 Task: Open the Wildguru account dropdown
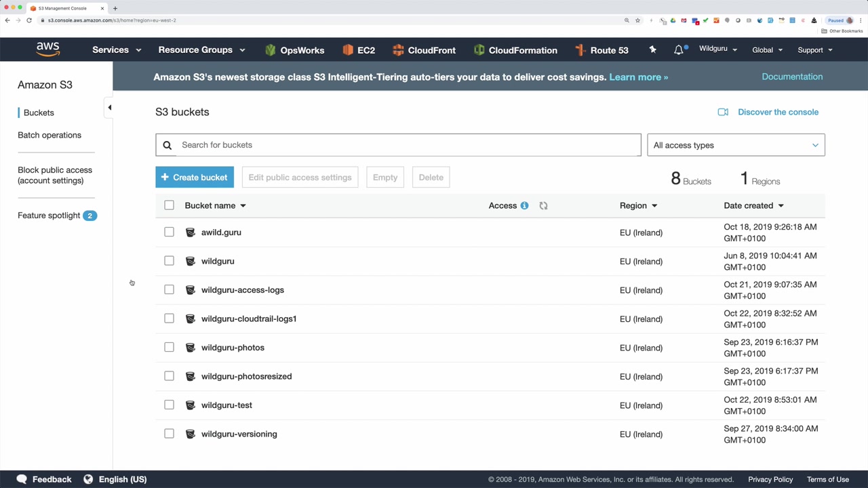(717, 49)
